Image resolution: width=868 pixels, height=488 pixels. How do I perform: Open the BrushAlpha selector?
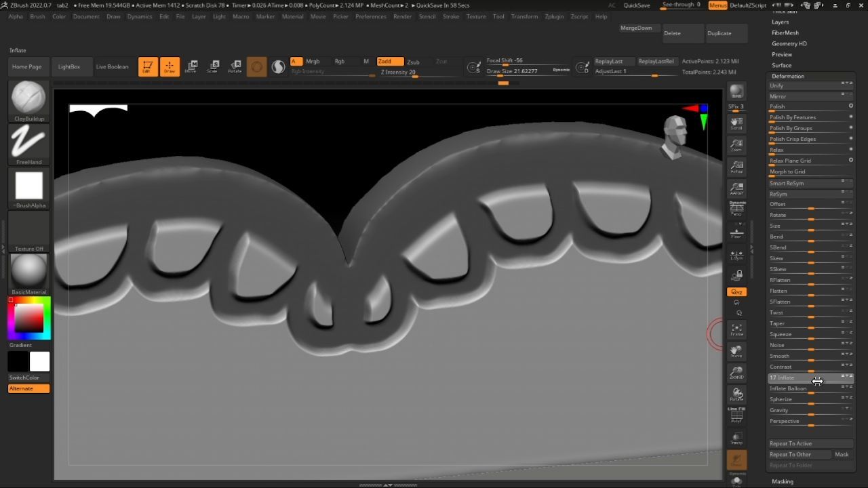pyautogui.click(x=29, y=188)
